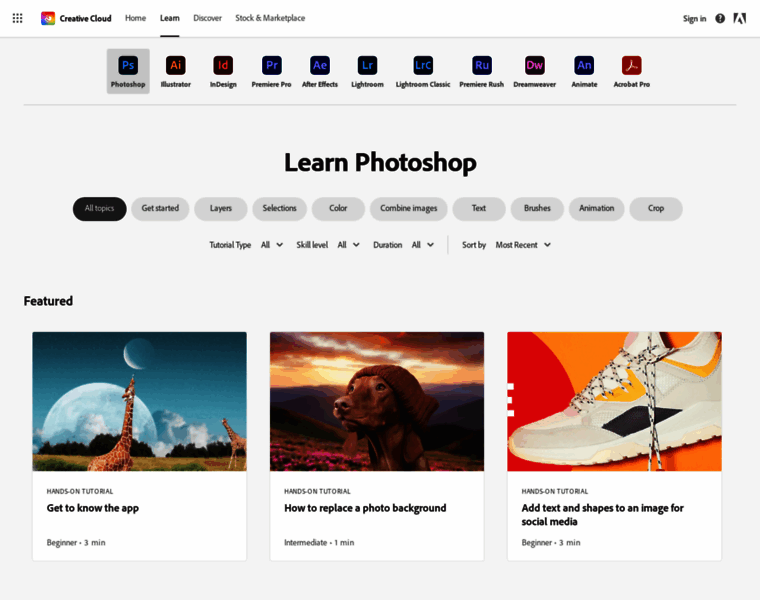Image resolution: width=760 pixels, height=600 pixels.
Task: Open 'Add text and shapes' tutorial title
Action: [602, 515]
